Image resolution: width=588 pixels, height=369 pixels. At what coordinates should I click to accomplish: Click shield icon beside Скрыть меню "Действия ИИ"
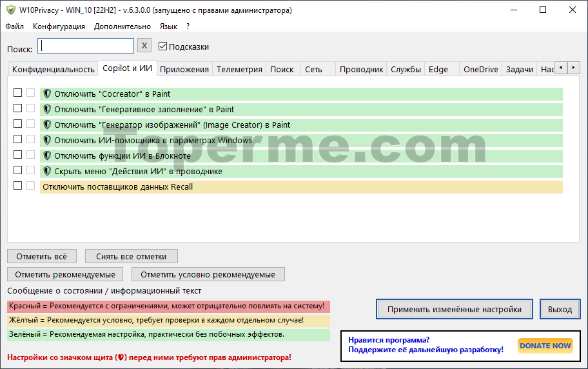(x=47, y=171)
